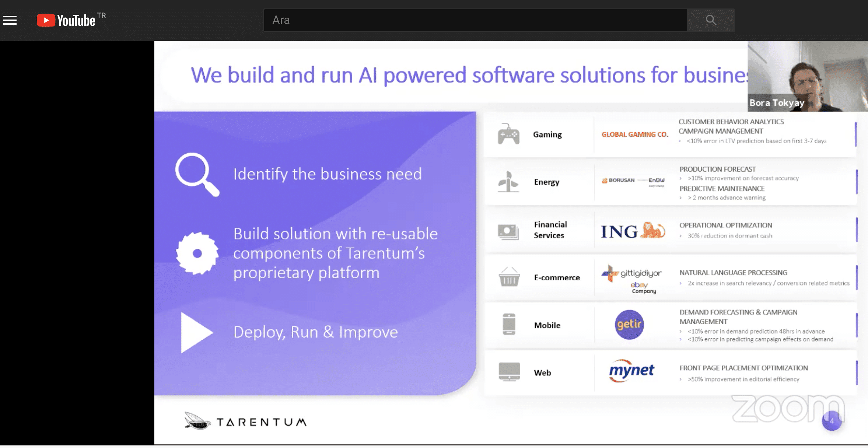
Task: Click 2x increase in search relevancy text
Action: pos(768,283)
